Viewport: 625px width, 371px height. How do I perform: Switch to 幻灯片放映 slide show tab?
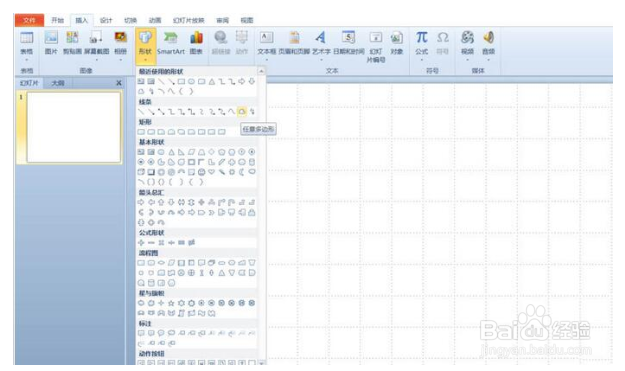click(189, 20)
